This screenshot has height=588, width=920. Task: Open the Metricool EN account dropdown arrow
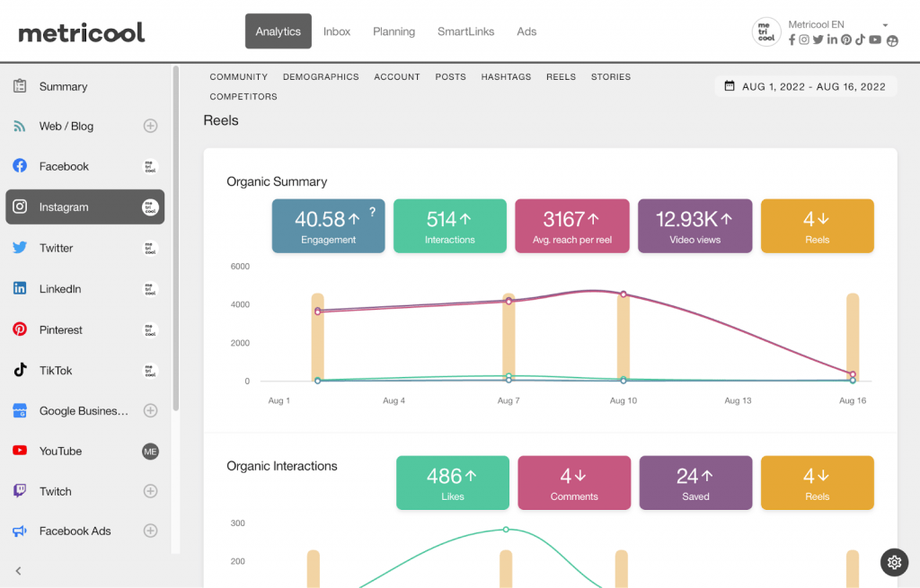click(885, 25)
